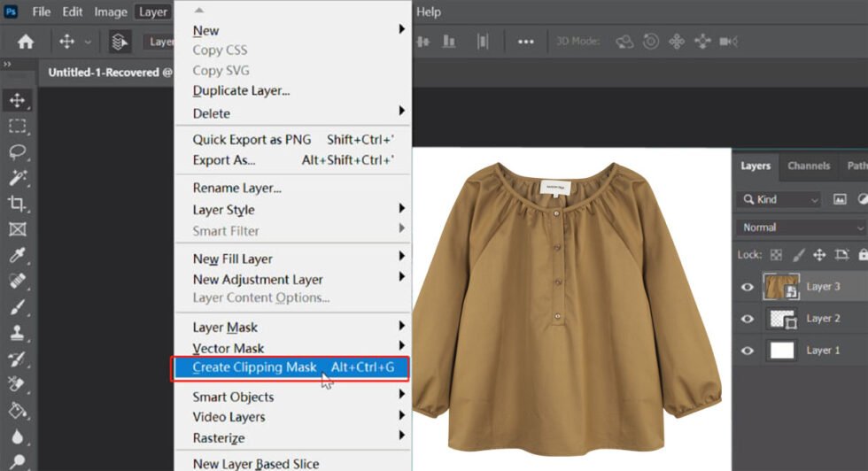Select the Dodge tool
This screenshot has width=868, height=471.
click(17, 460)
